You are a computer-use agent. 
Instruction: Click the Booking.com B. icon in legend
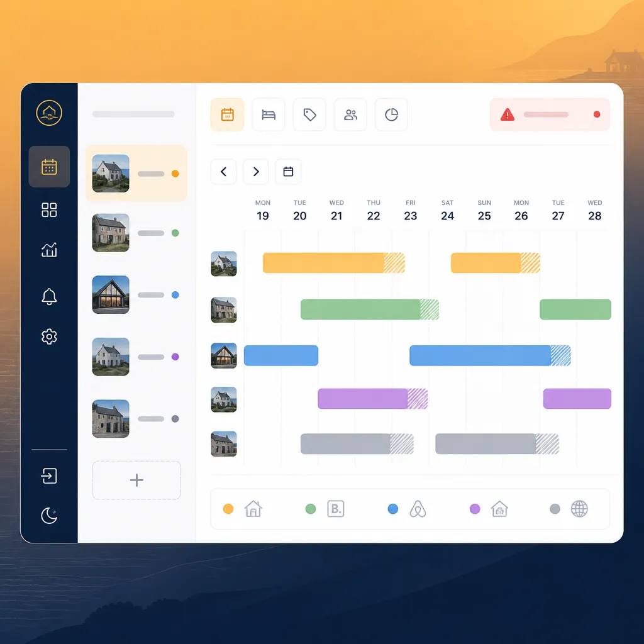tap(336, 509)
